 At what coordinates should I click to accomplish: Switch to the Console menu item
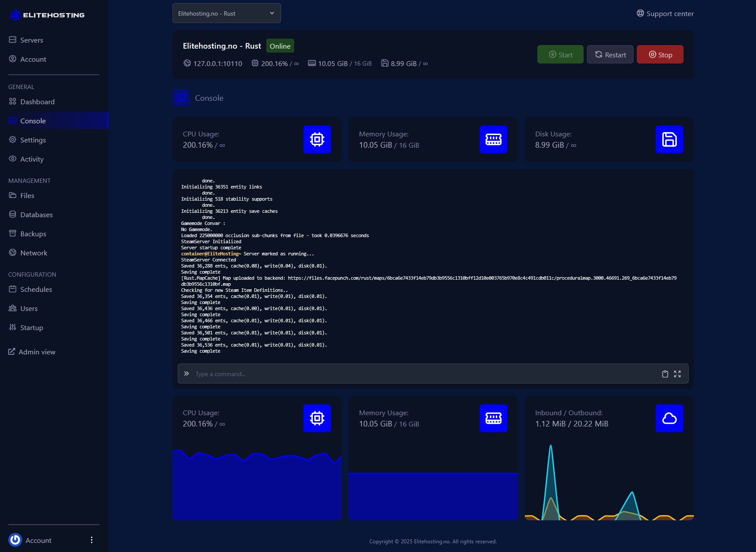pyautogui.click(x=33, y=121)
